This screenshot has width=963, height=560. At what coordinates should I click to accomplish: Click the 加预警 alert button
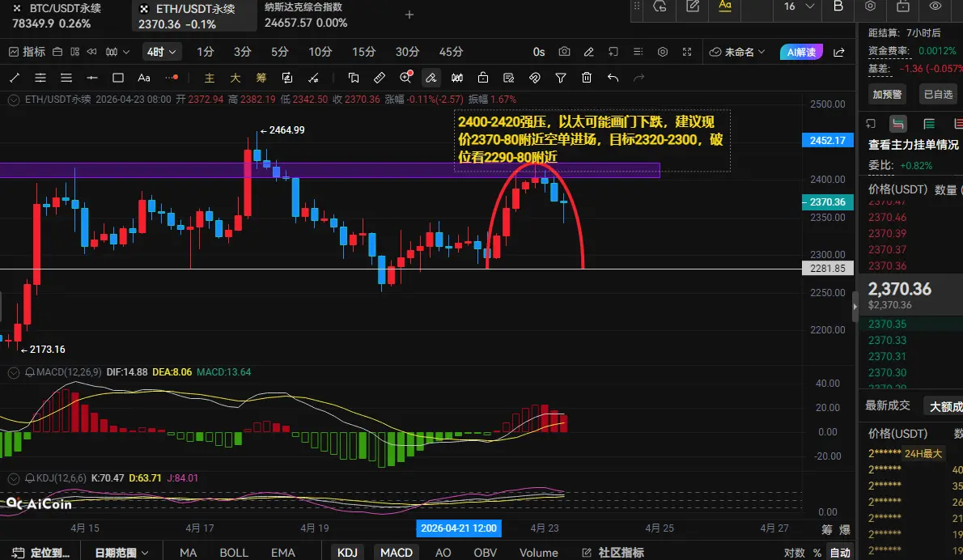[888, 94]
